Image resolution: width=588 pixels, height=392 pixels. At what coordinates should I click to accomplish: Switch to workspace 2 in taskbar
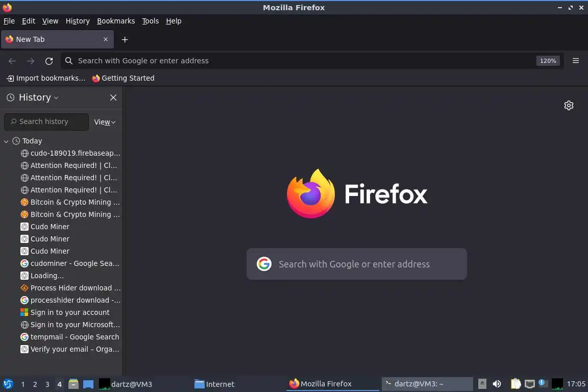click(x=35, y=384)
